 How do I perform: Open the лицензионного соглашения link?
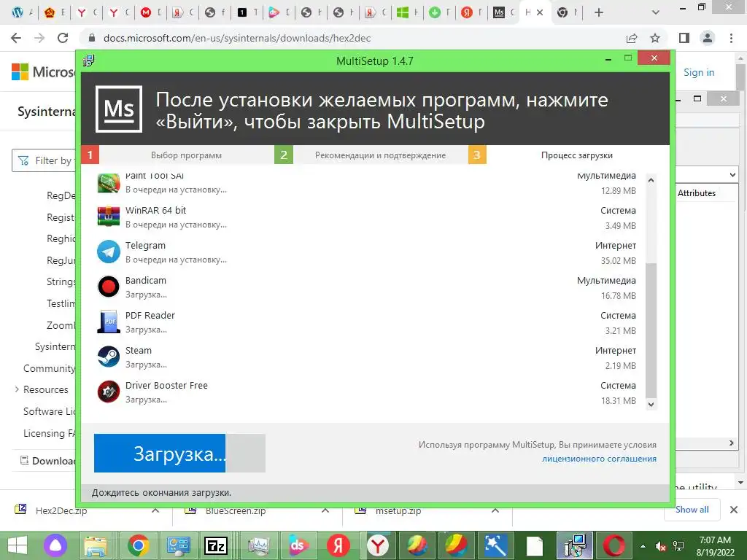point(599,459)
